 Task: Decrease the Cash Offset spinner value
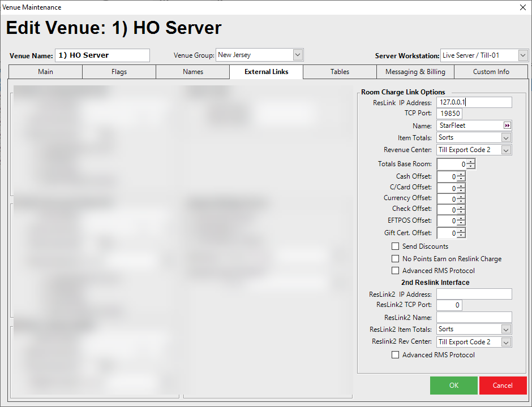coord(461,179)
